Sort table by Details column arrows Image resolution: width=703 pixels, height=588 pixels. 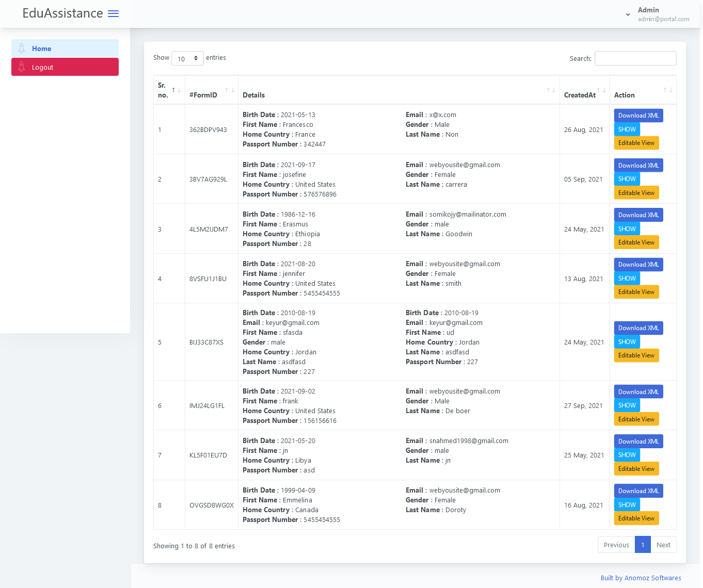point(551,90)
